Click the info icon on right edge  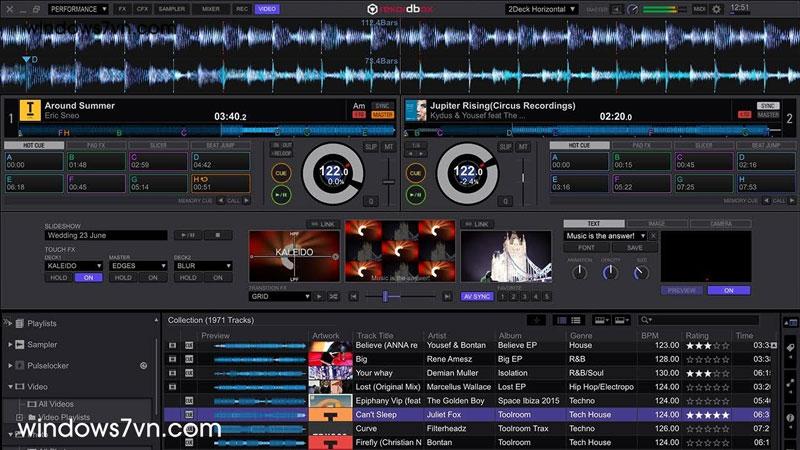pyautogui.click(x=790, y=418)
